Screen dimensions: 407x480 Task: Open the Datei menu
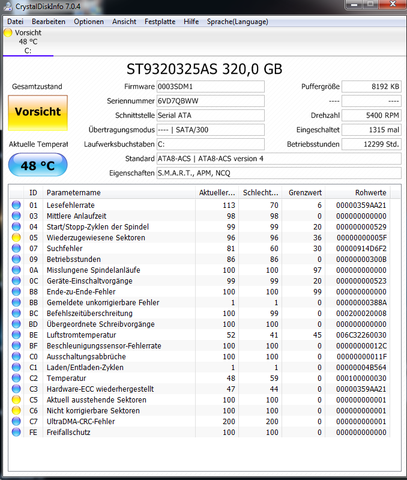[15, 22]
